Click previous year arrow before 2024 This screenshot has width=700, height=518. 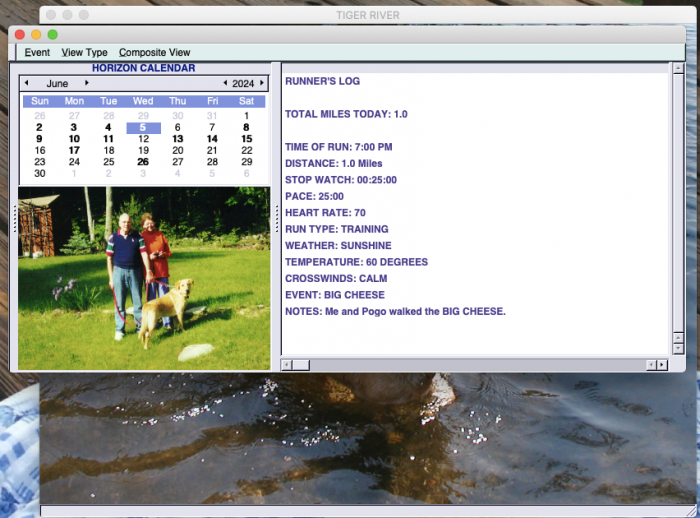[225, 83]
